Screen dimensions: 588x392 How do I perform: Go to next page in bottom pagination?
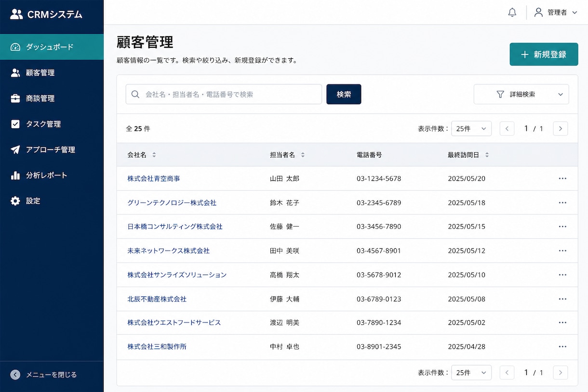pos(560,372)
